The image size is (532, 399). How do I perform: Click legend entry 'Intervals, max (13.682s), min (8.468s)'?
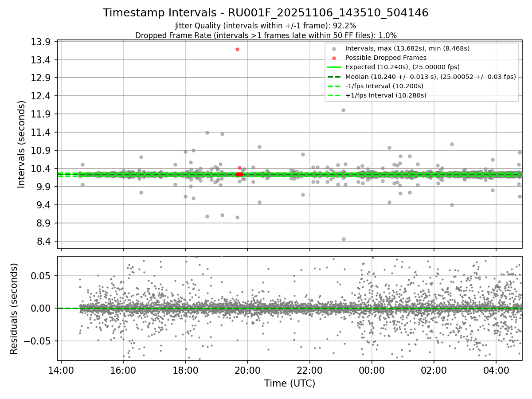[407, 48]
